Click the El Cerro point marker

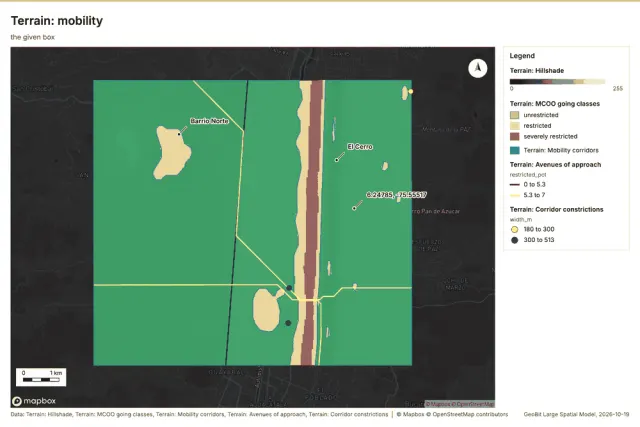[337, 160]
